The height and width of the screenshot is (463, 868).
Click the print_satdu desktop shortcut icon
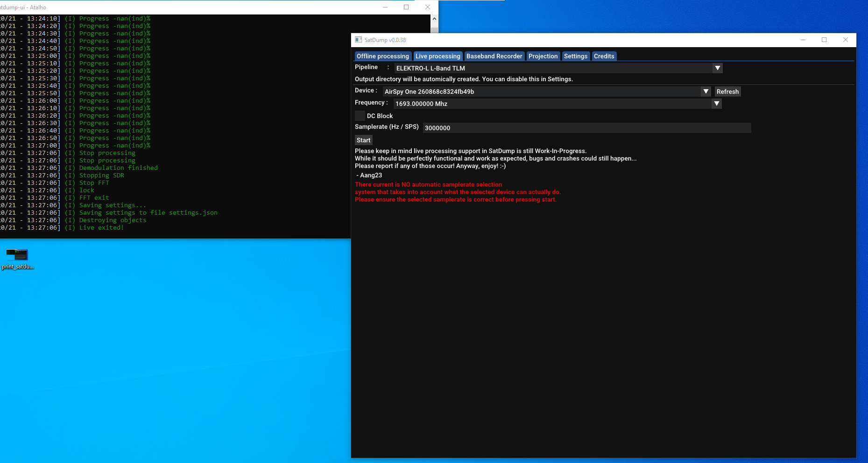click(x=17, y=256)
